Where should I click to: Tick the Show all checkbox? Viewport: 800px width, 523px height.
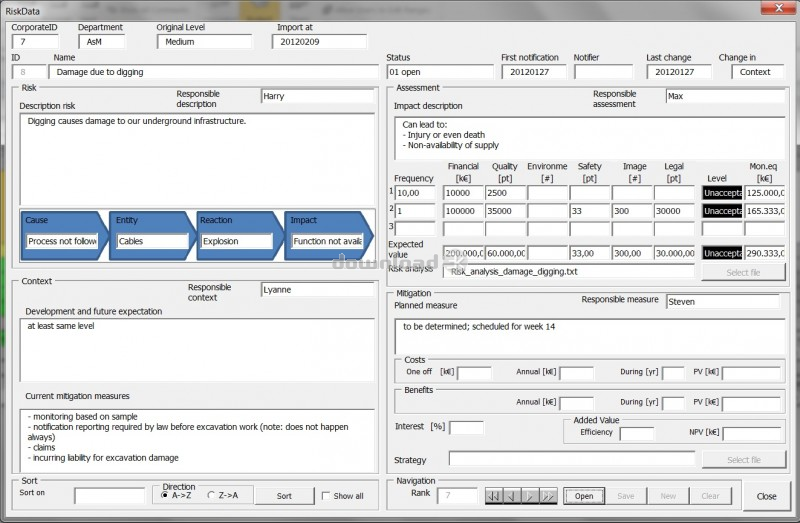click(326, 496)
